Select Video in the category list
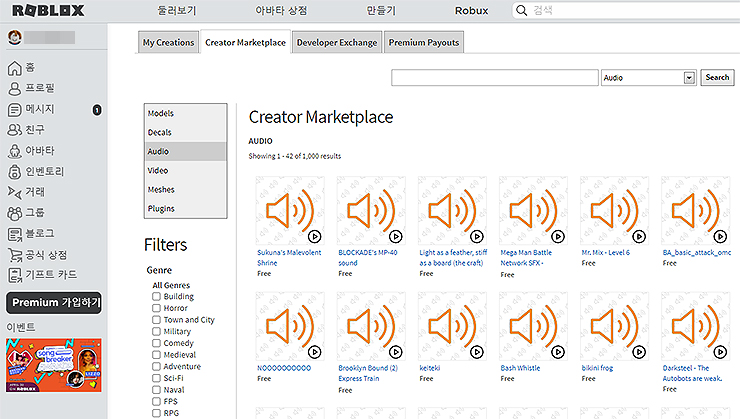 point(185,170)
